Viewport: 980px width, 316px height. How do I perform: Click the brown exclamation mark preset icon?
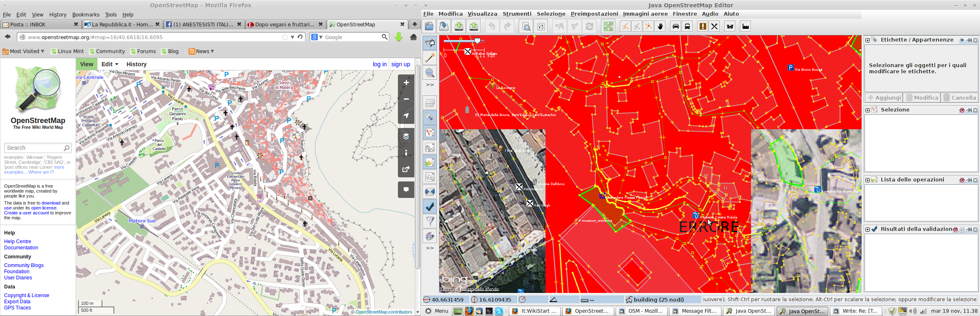[x=703, y=26]
